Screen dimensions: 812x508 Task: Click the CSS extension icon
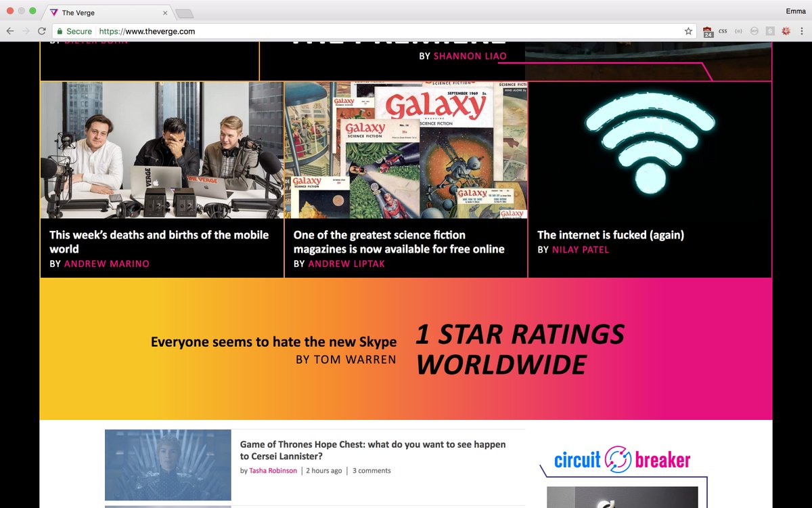(723, 31)
